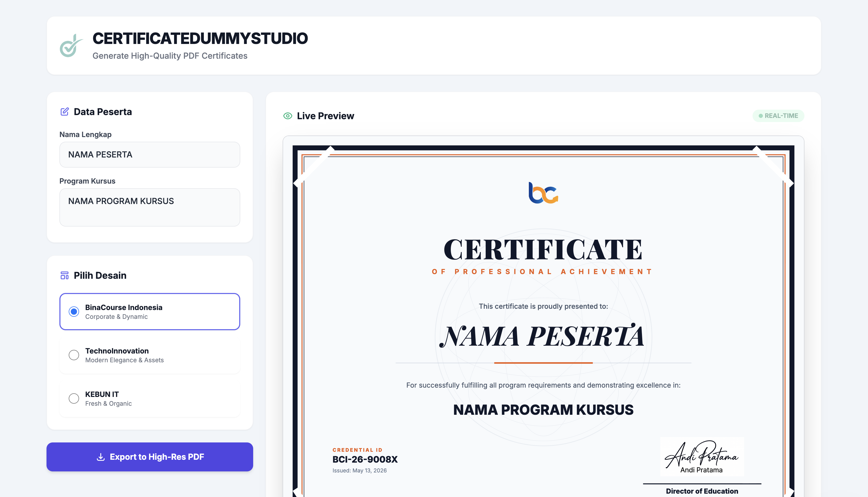Click the bc logo on the certificate
This screenshot has height=497, width=868.
click(543, 193)
